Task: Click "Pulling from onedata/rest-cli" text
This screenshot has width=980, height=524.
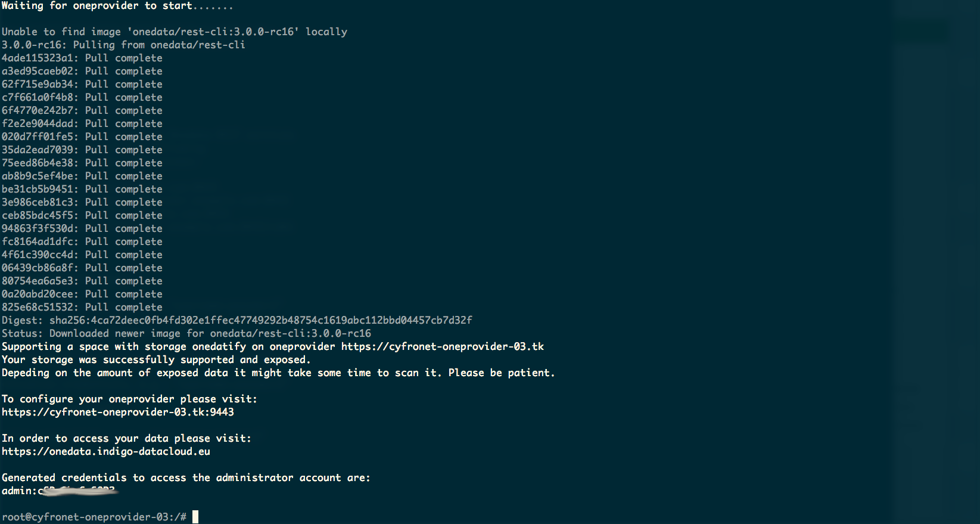Action: click(x=158, y=45)
